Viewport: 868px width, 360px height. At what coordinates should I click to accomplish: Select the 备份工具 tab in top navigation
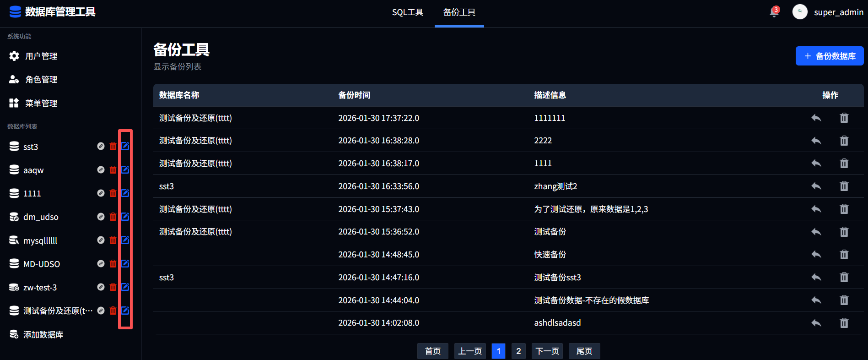(x=459, y=12)
